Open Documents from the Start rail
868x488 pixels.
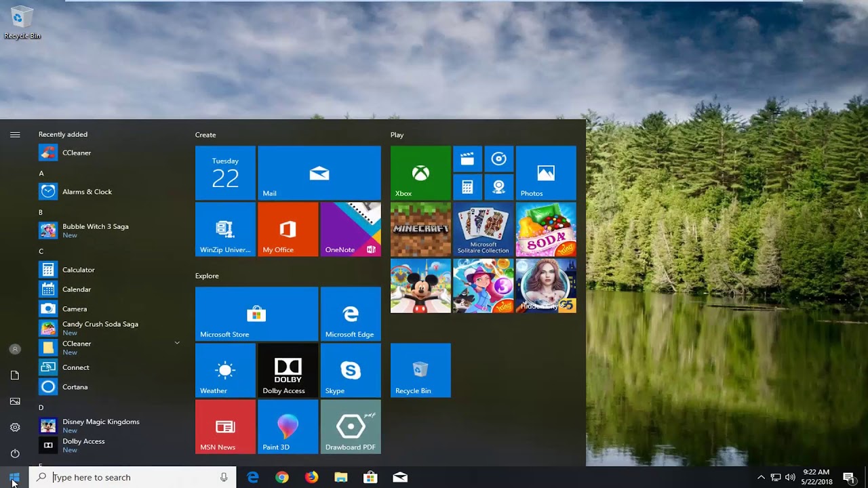pos(15,375)
